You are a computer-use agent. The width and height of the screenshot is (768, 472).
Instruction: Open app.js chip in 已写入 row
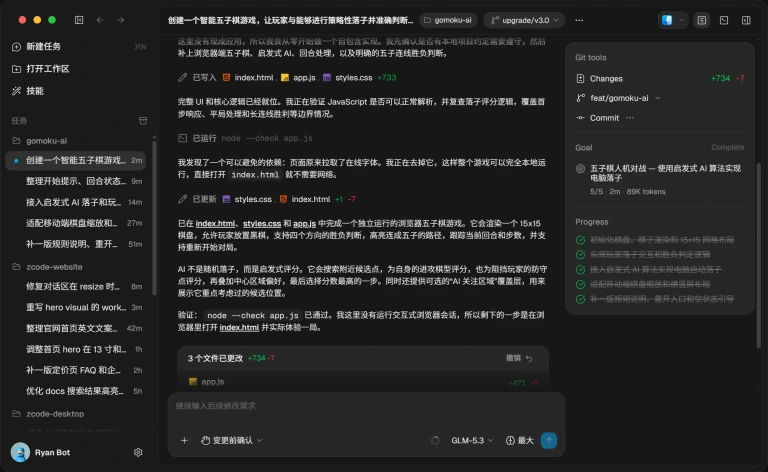coord(298,78)
